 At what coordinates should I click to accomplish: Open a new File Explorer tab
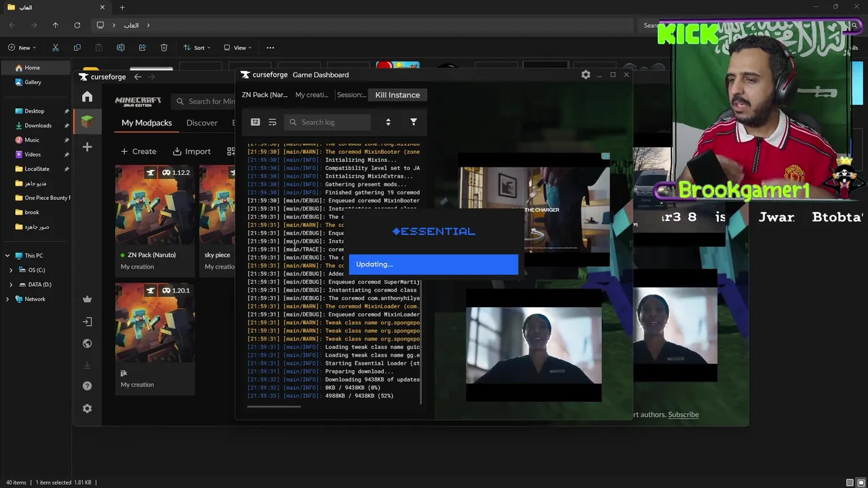(122, 7)
